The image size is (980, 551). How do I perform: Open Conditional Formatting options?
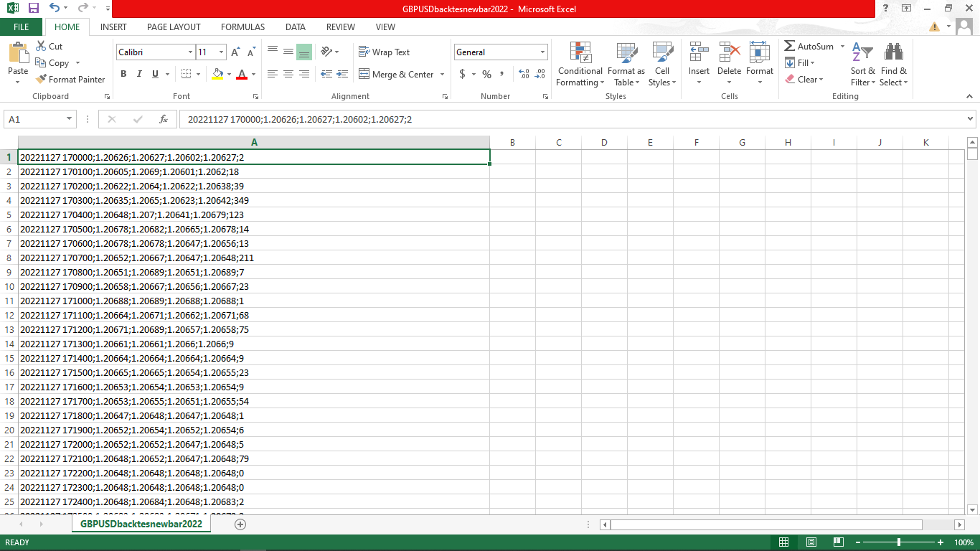pos(580,65)
